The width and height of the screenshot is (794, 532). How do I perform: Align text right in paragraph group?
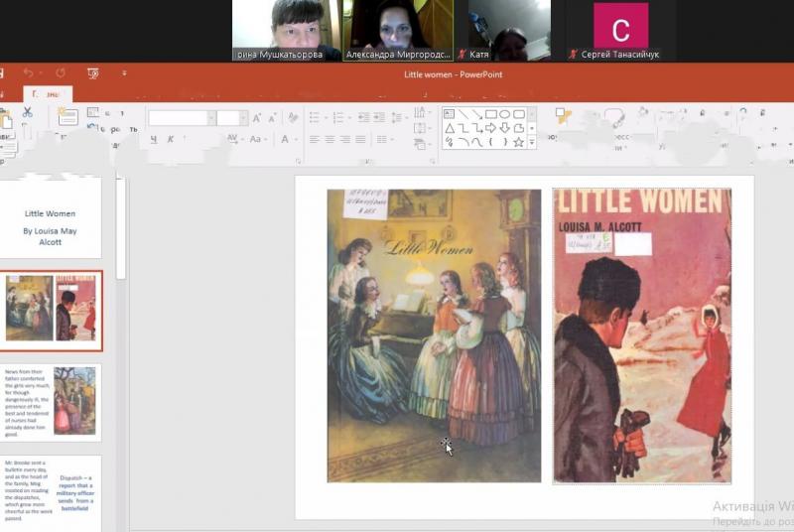344,140
